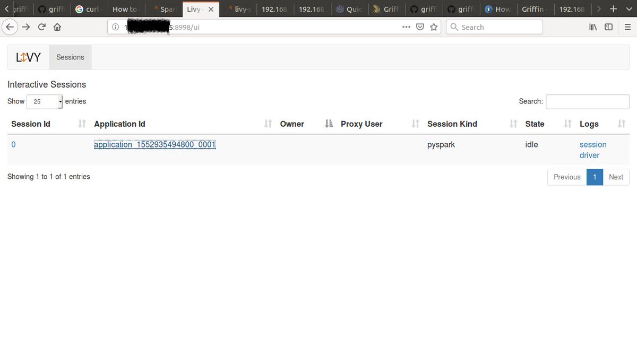The height and width of the screenshot is (364, 637).
Task: Open a new tab with the plus icon
Action: [x=614, y=9]
